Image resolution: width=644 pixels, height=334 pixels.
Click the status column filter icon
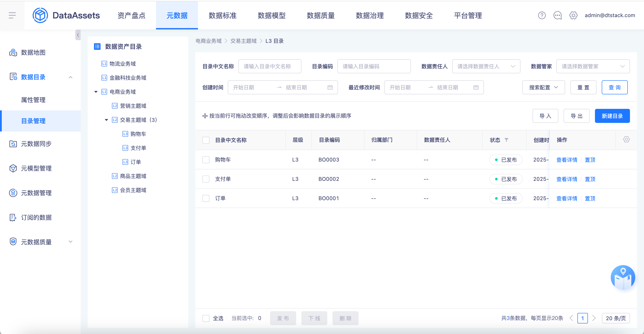point(506,140)
